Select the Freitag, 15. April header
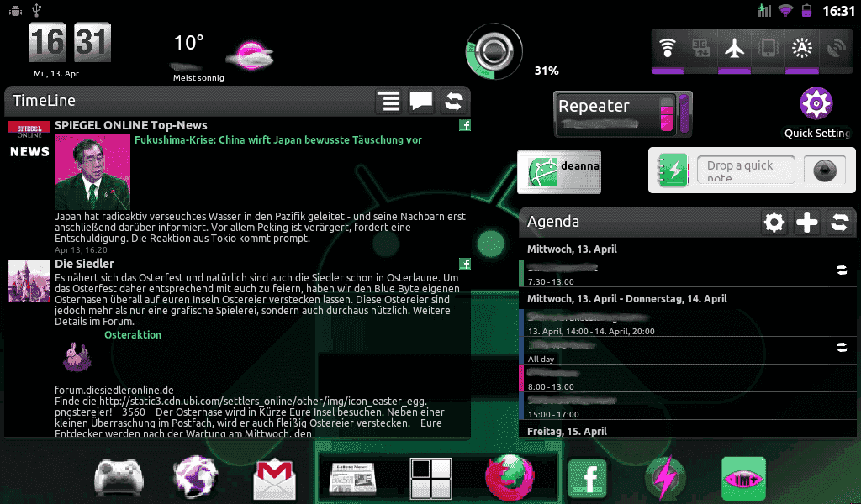861x504 pixels. coord(567,431)
